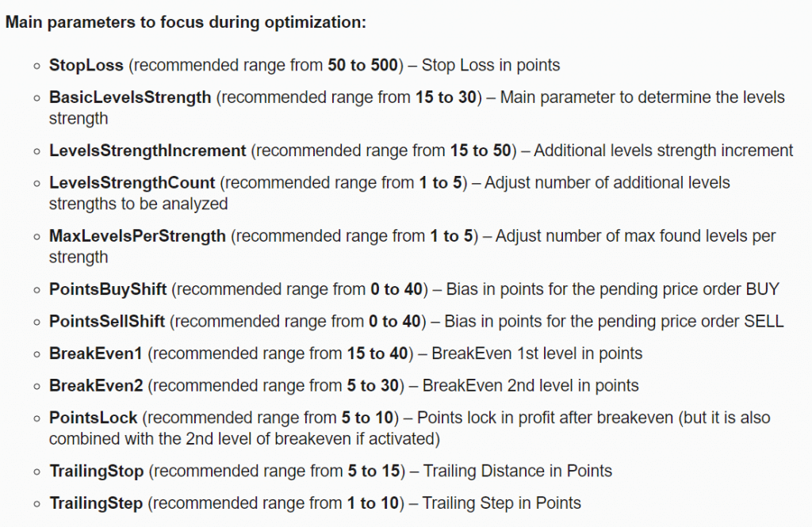Click the MaxLevelsPerStrength parameter name
Viewport: 812px width, 527px height.
pyautogui.click(x=137, y=236)
